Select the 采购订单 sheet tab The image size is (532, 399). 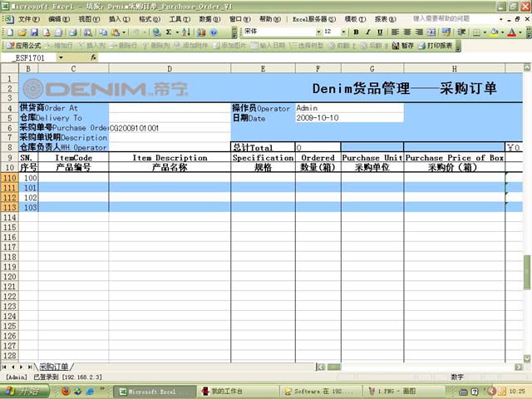click(54, 367)
